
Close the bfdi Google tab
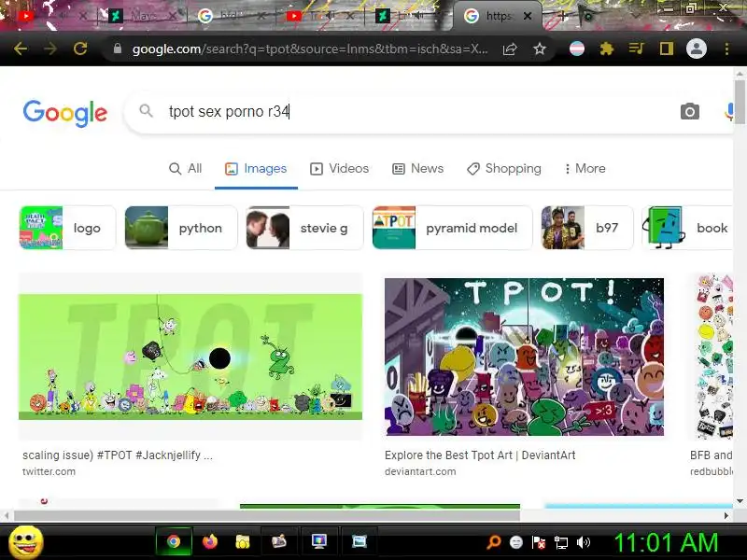pyautogui.click(x=261, y=16)
